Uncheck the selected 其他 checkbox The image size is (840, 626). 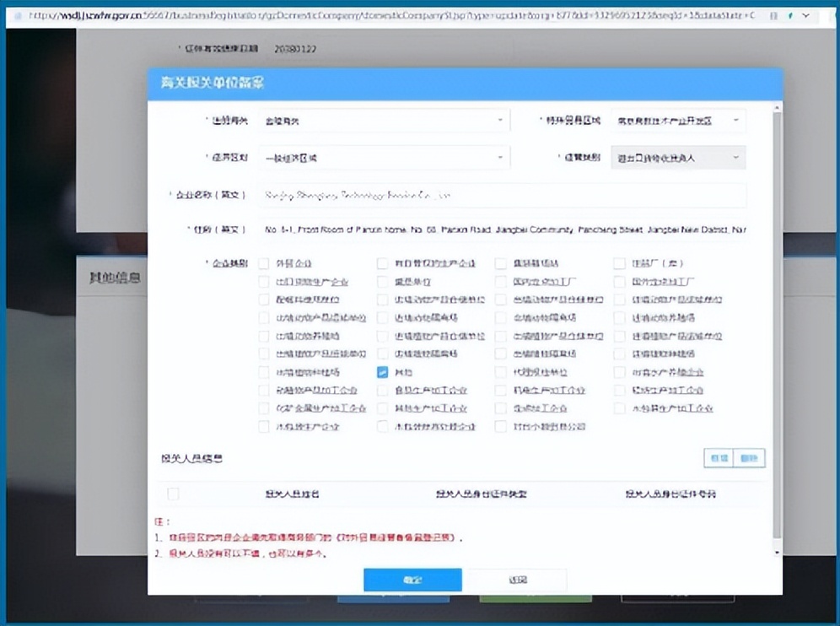[382, 371]
